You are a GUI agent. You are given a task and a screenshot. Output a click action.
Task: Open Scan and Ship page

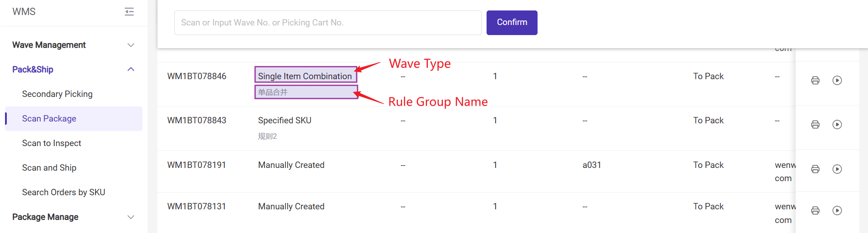(x=49, y=168)
